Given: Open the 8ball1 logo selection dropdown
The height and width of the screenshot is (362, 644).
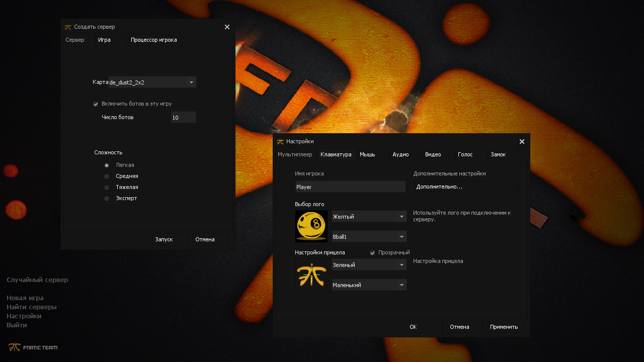Looking at the screenshot, I should tap(369, 237).
